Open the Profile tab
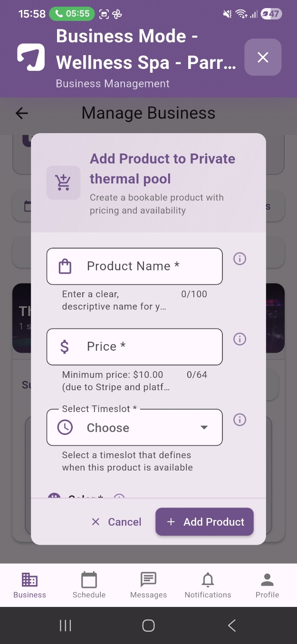The width and height of the screenshot is (297, 644). coord(267,585)
